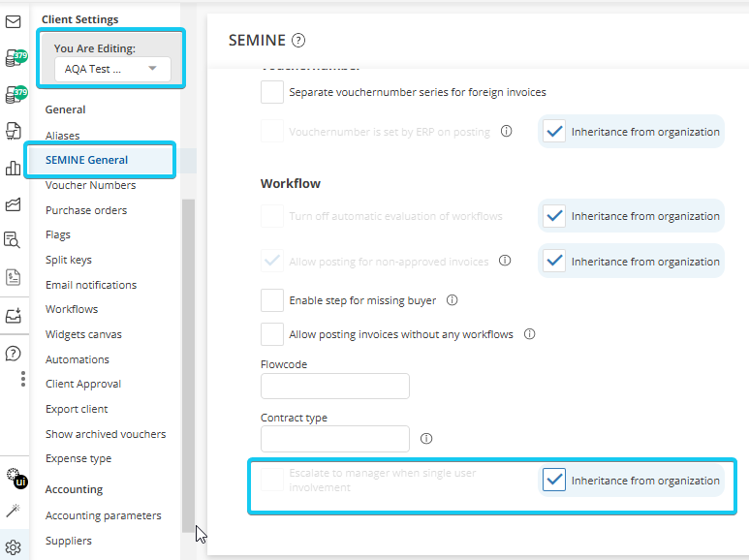Image resolution: width=749 pixels, height=560 pixels.
Task: Click help icon next to SEMINE title
Action: coord(298,40)
